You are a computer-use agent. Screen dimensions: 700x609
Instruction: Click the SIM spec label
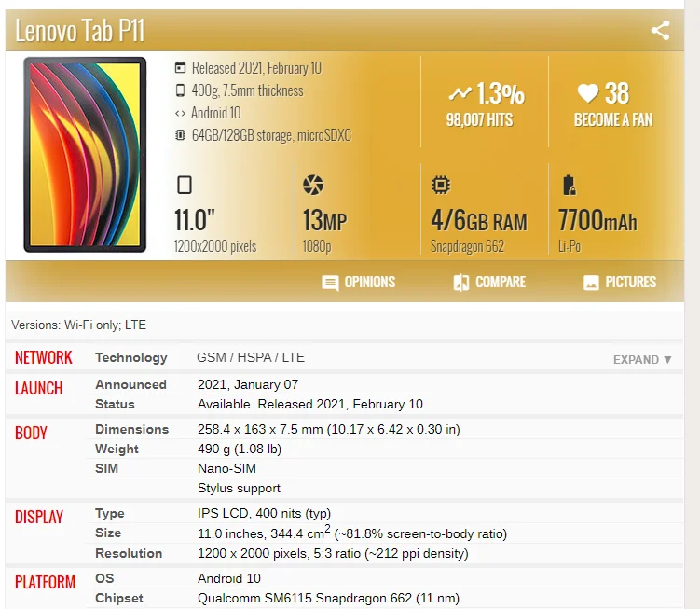point(106,468)
